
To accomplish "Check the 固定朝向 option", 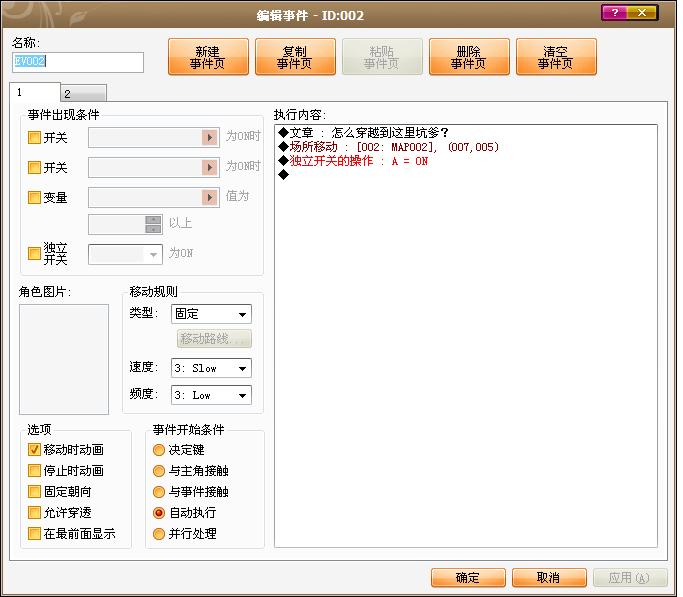I will [x=34, y=491].
